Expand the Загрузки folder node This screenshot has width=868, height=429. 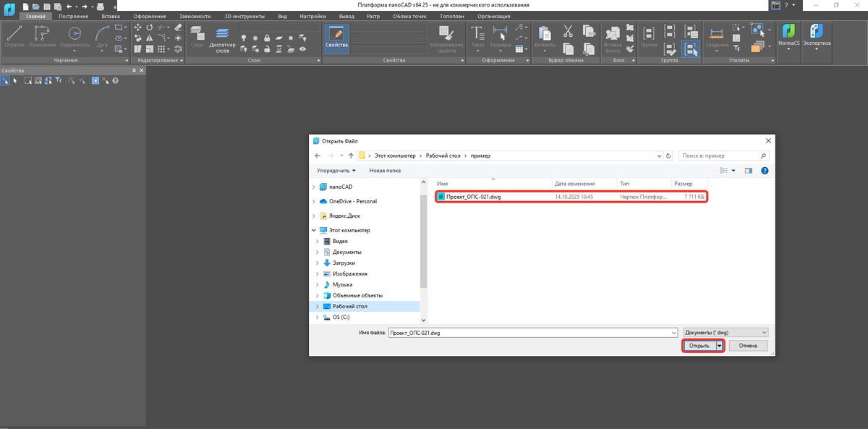click(x=318, y=263)
